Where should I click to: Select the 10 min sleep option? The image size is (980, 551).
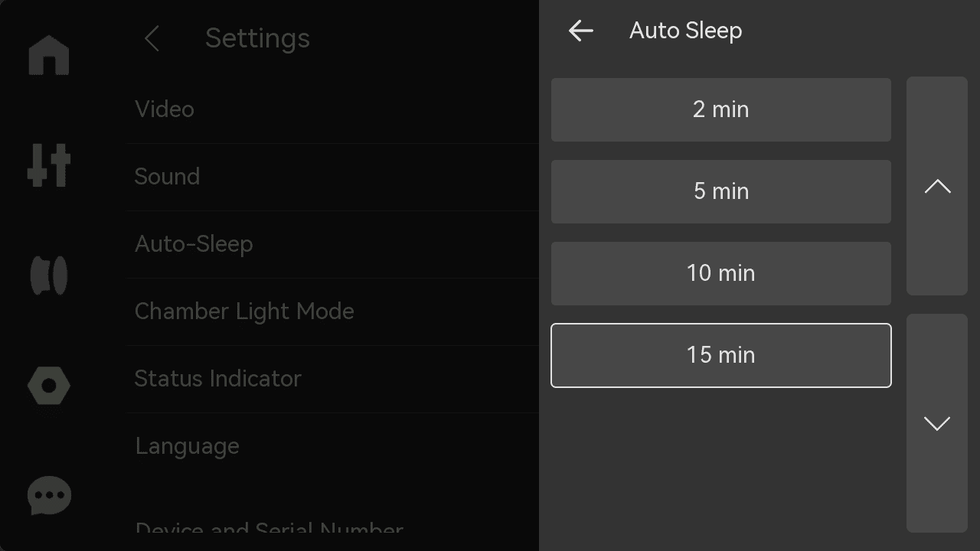pos(721,273)
